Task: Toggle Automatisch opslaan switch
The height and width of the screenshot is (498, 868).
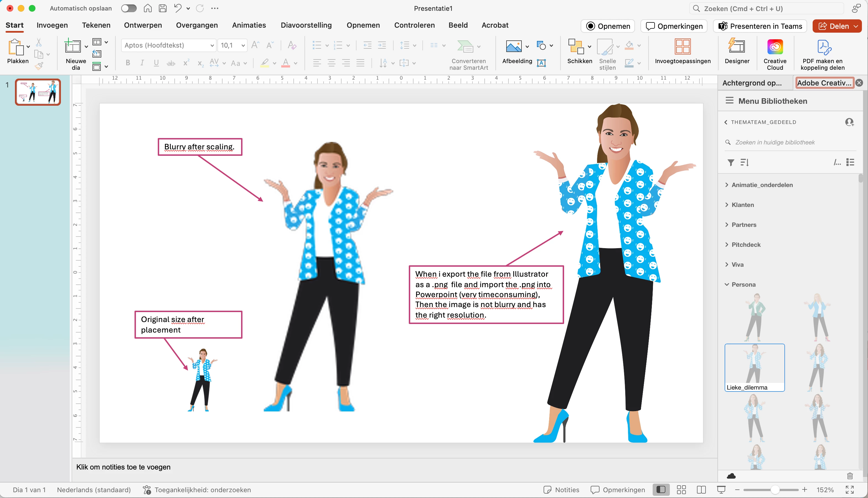Action: click(x=129, y=8)
